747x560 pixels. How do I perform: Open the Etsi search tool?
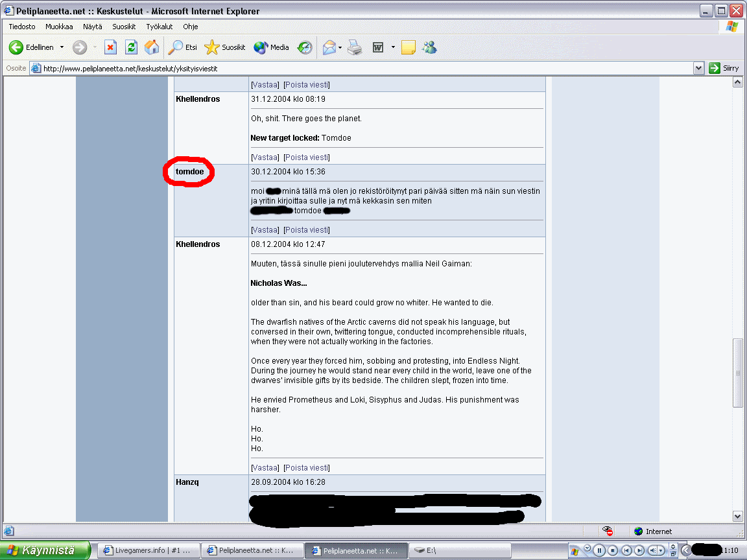183,47
